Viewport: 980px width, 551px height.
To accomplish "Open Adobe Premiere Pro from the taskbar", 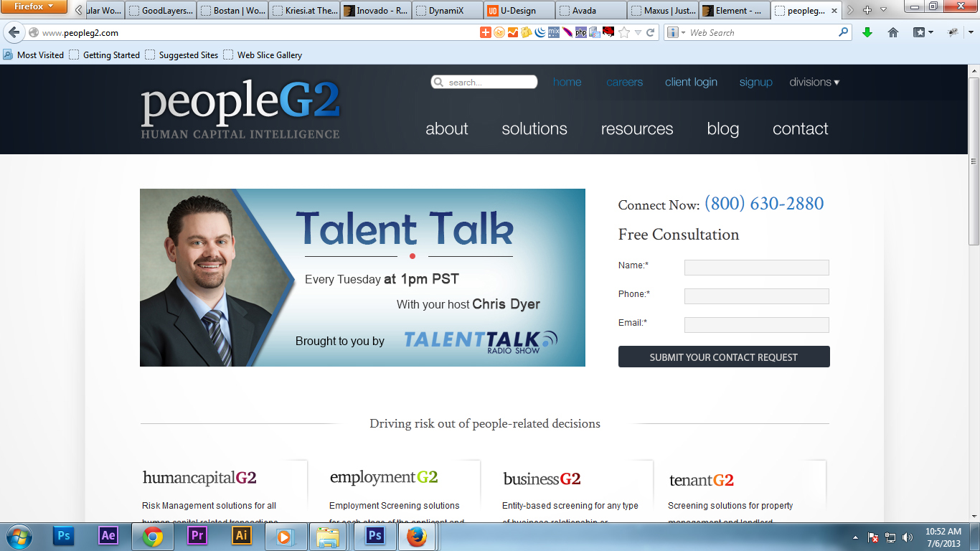I will coord(197,536).
